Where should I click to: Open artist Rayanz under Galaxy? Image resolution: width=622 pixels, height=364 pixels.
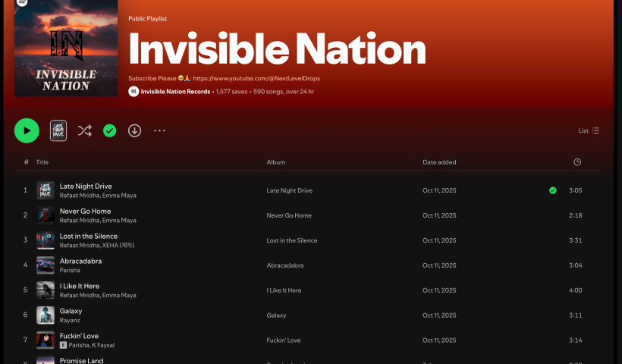(70, 320)
